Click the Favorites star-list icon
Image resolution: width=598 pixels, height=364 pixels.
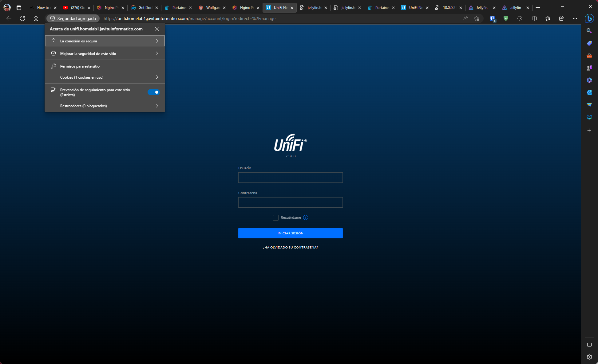pos(548,18)
